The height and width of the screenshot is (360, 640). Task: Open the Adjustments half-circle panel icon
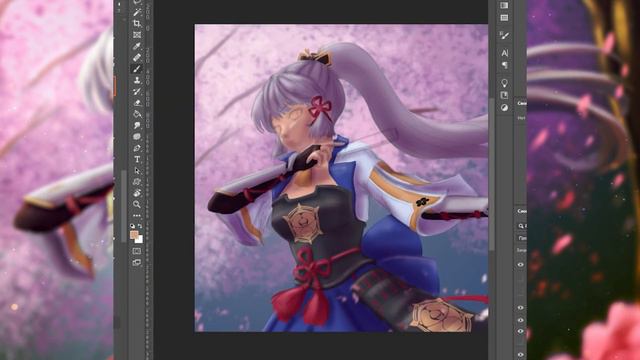(x=504, y=107)
